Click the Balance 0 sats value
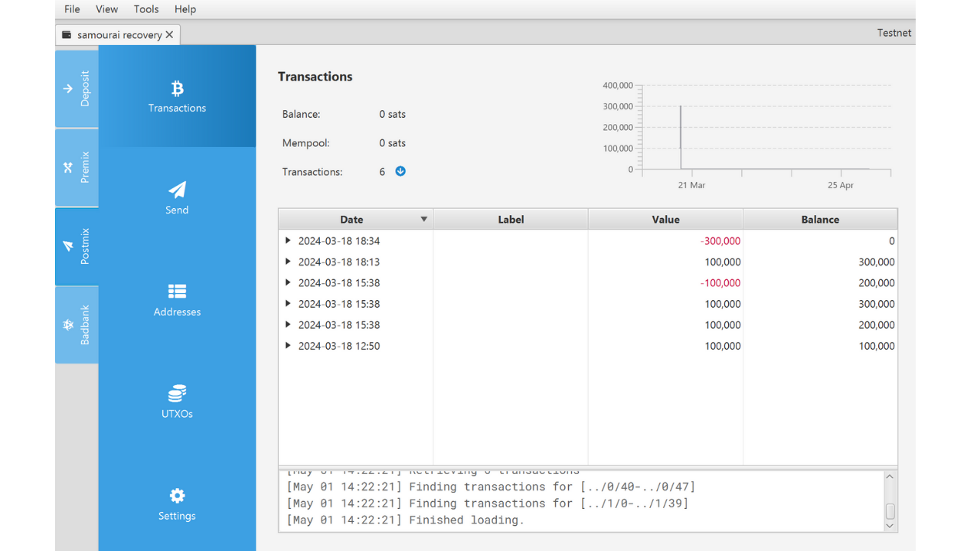 pos(392,114)
